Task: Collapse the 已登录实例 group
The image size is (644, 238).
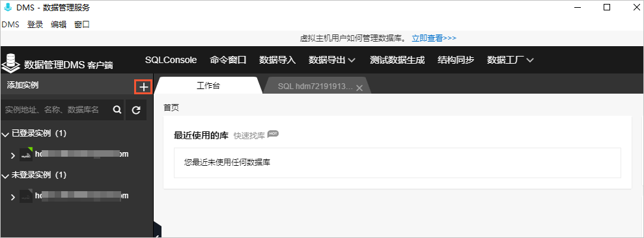Action: click(5, 134)
